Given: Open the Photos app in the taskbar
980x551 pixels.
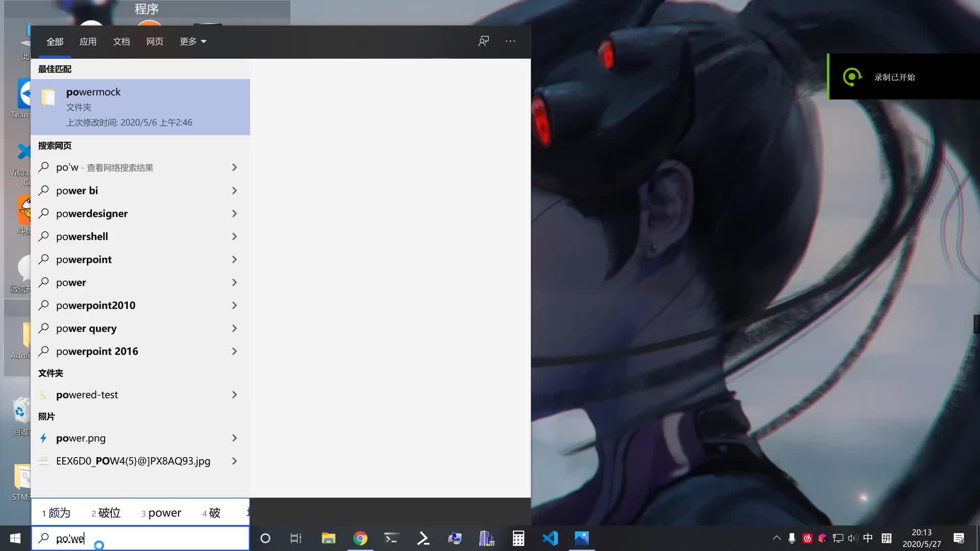Looking at the screenshot, I should click(582, 538).
